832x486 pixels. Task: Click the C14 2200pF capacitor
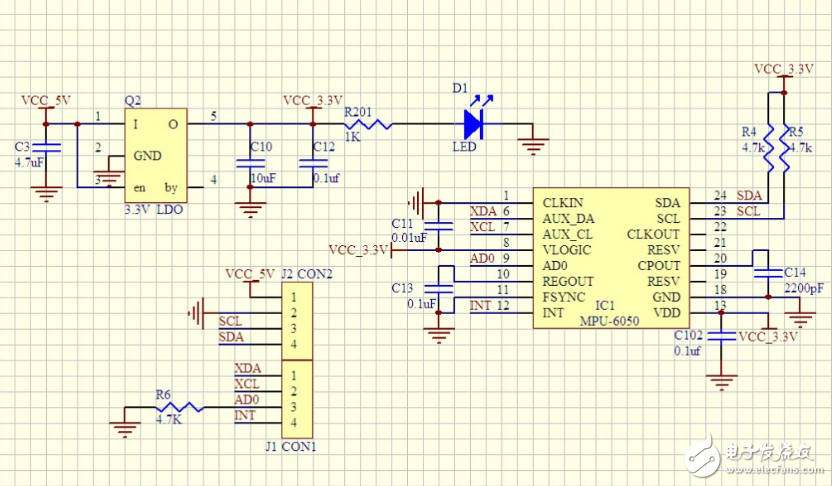[769, 273]
